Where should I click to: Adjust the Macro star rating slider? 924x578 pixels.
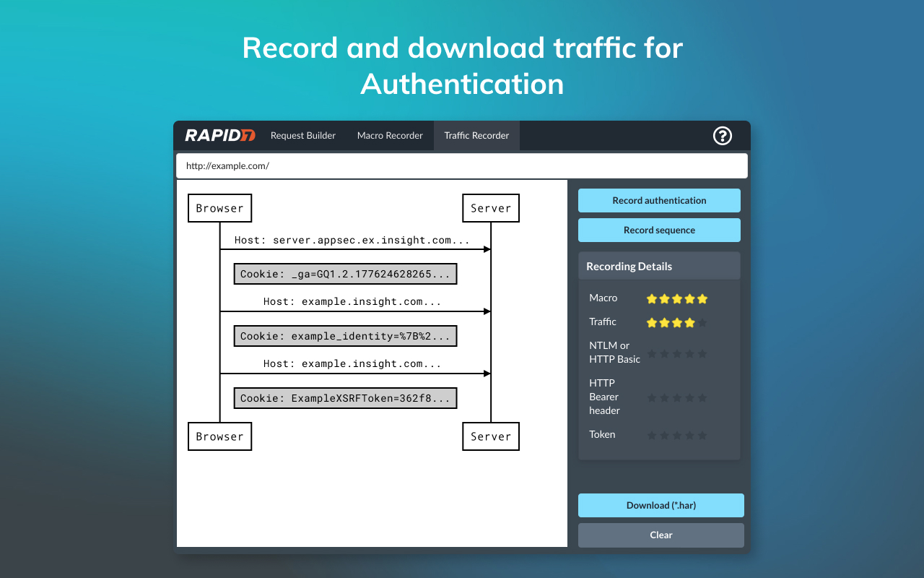(x=676, y=298)
